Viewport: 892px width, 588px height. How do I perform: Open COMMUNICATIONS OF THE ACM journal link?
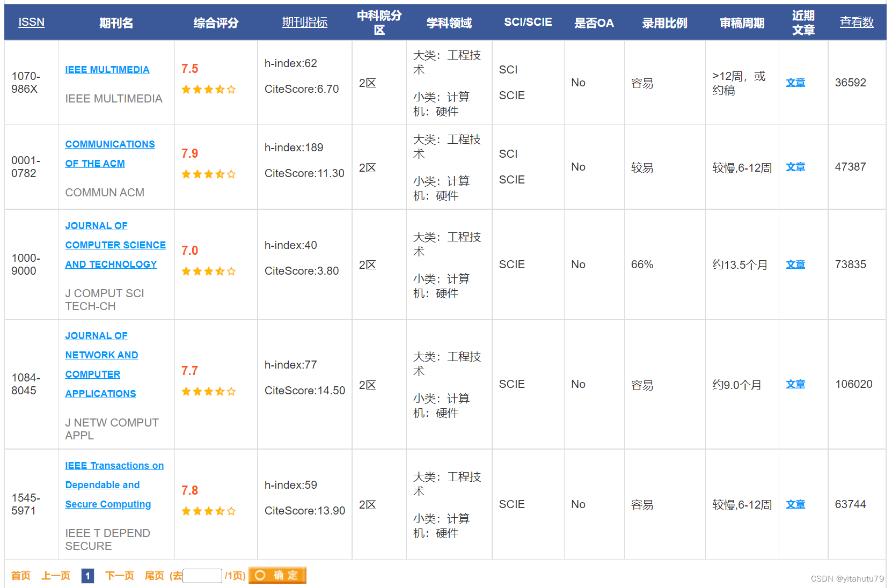pos(110,154)
